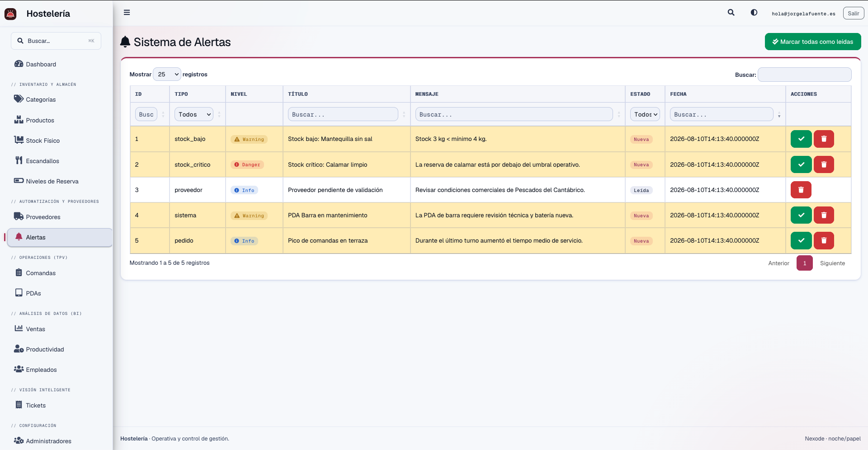Click the table Buscar input field
868x450 pixels.
click(x=805, y=75)
